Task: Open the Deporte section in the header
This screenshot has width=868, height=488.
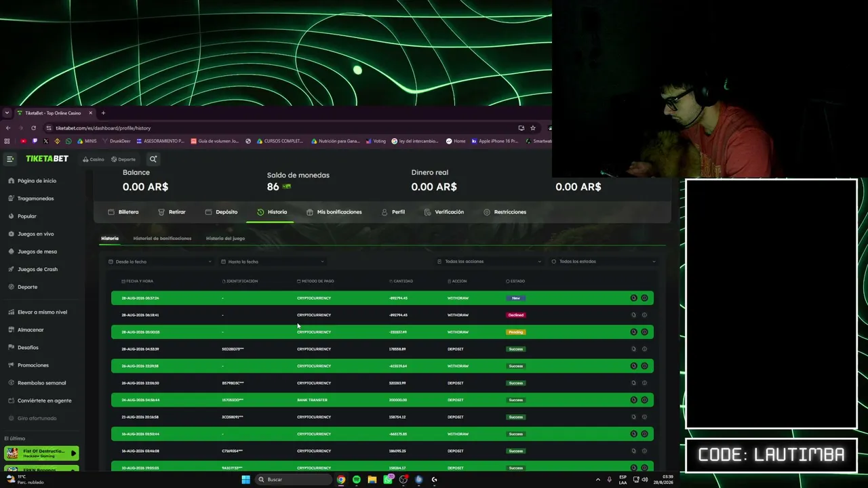Action: click(123, 159)
